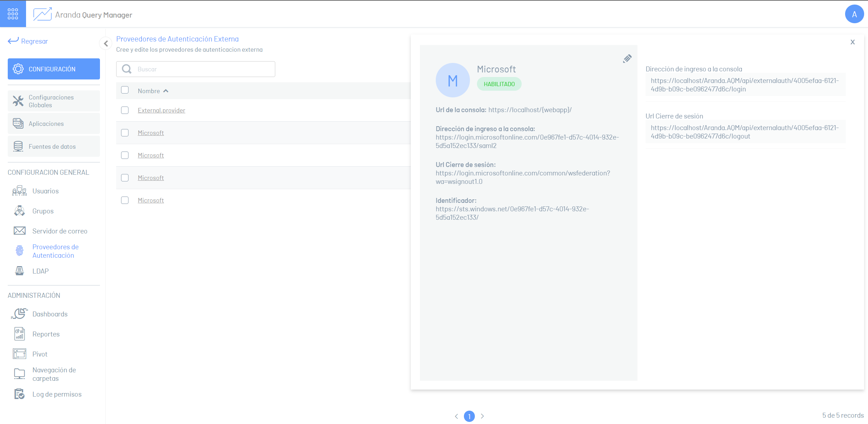
Task: Open the External.provider link
Action: coord(162,110)
